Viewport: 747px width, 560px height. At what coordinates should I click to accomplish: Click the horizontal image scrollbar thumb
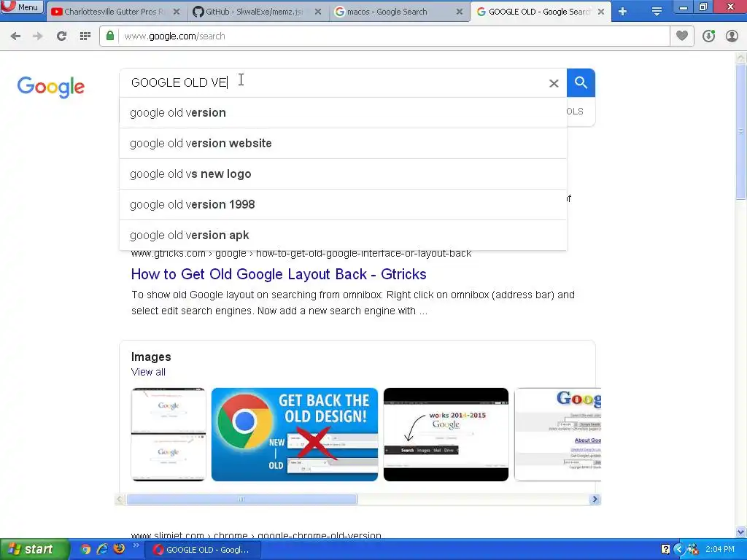[x=241, y=499]
